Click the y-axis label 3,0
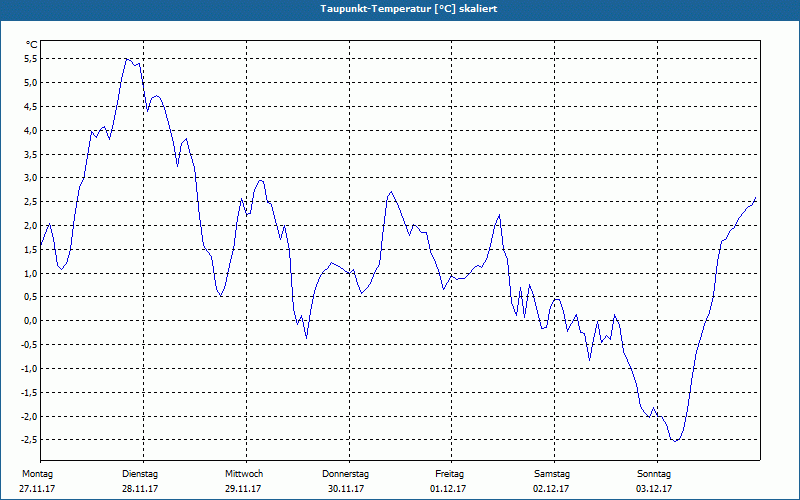 (31, 178)
